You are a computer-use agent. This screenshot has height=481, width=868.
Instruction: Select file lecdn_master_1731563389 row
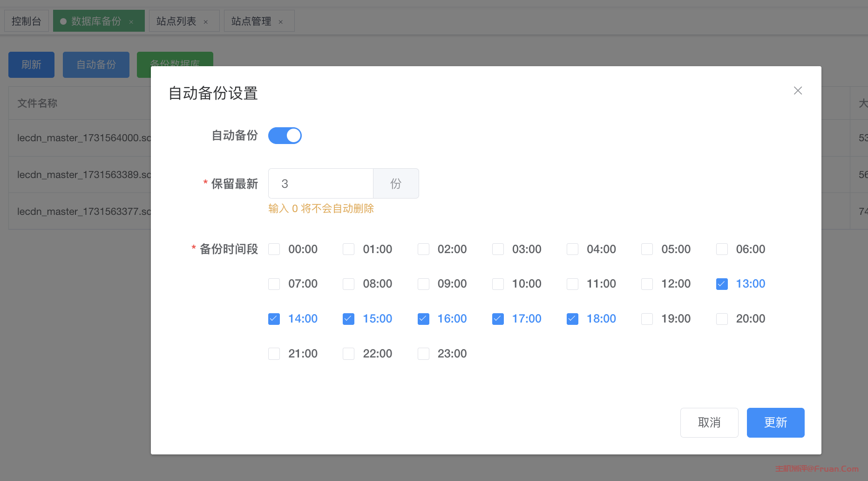[x=80, y=175]
